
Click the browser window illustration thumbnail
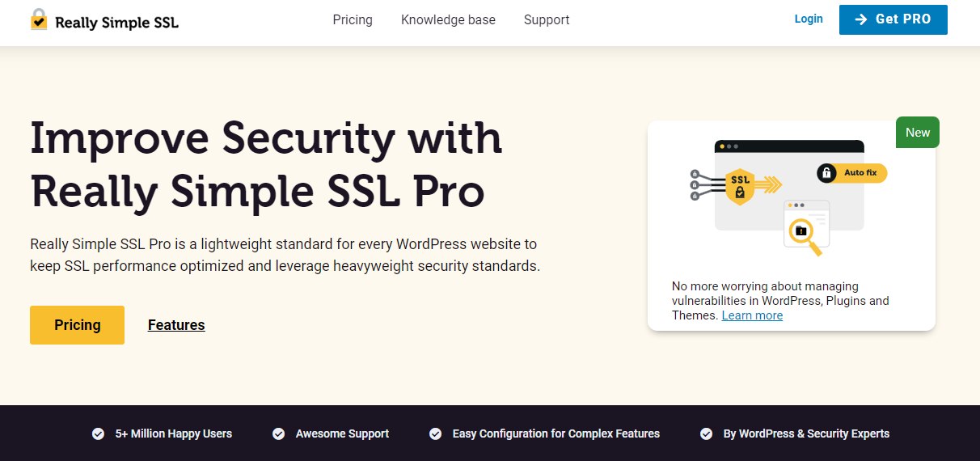(789, 198)
